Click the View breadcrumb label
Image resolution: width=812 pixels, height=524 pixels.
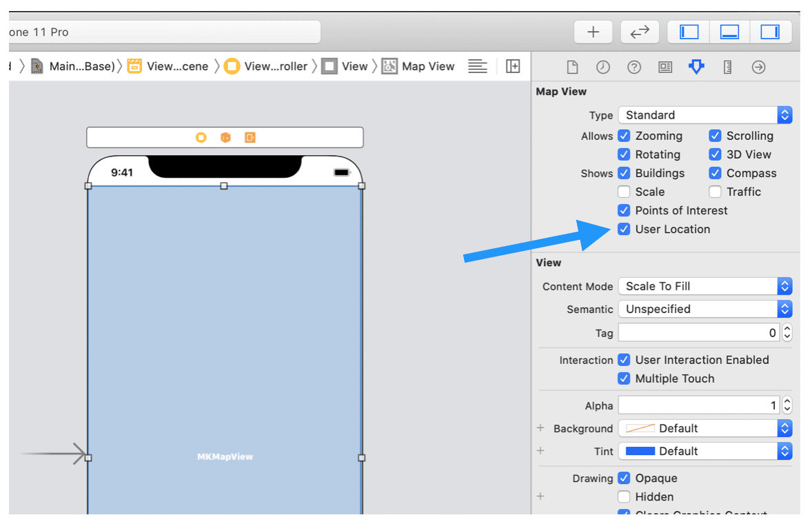pos(355,66)
